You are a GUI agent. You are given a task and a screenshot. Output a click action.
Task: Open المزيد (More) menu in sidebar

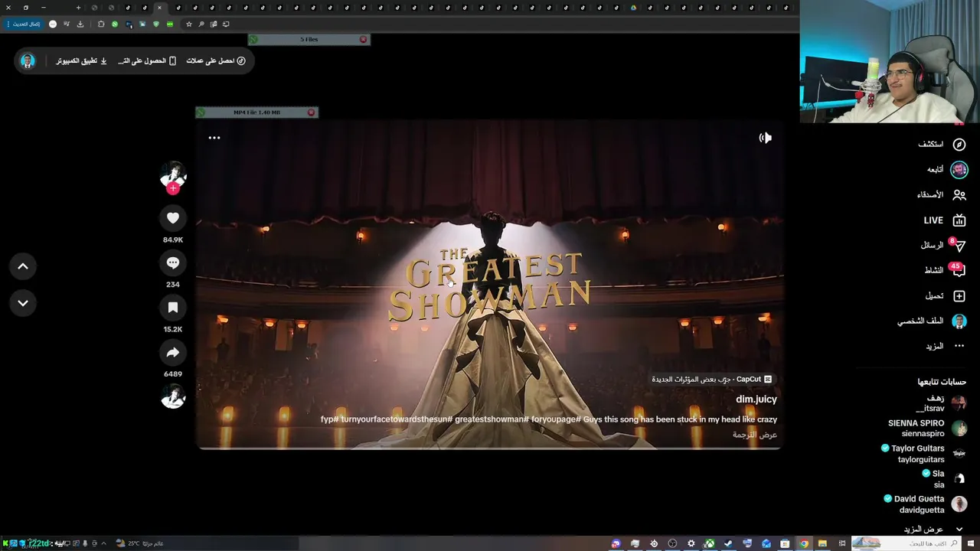point(945,346)
